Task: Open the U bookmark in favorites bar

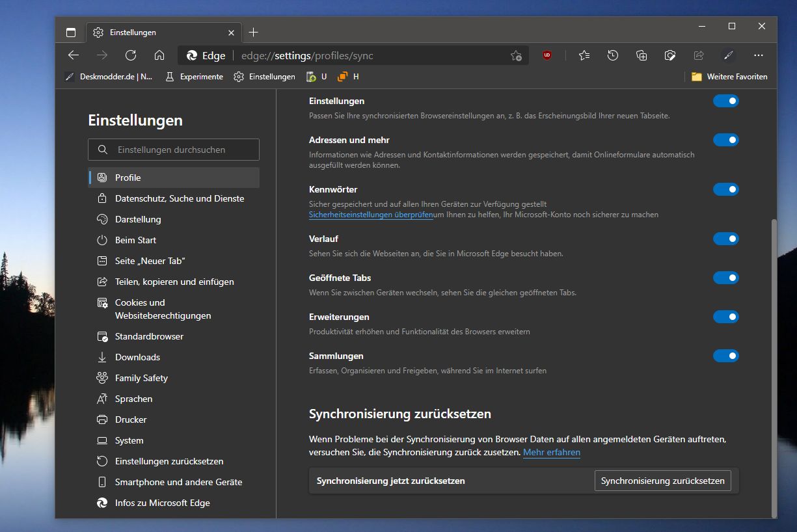Action: [316, 77]
